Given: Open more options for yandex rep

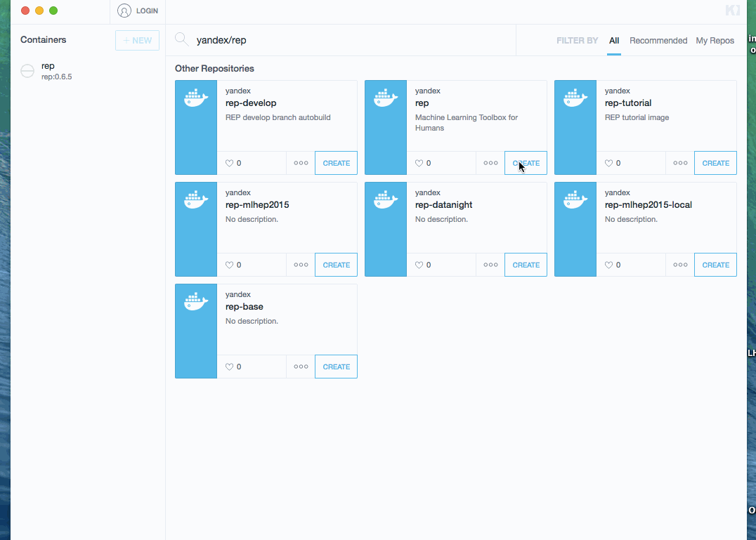Looking at the screenshot, I should point(490,163).
